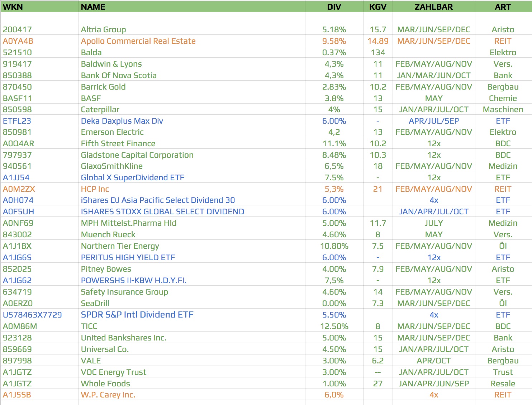This screenshot has width=532, height=405.
Task: Click the VALE name cell
Action: tap(192, 361)
